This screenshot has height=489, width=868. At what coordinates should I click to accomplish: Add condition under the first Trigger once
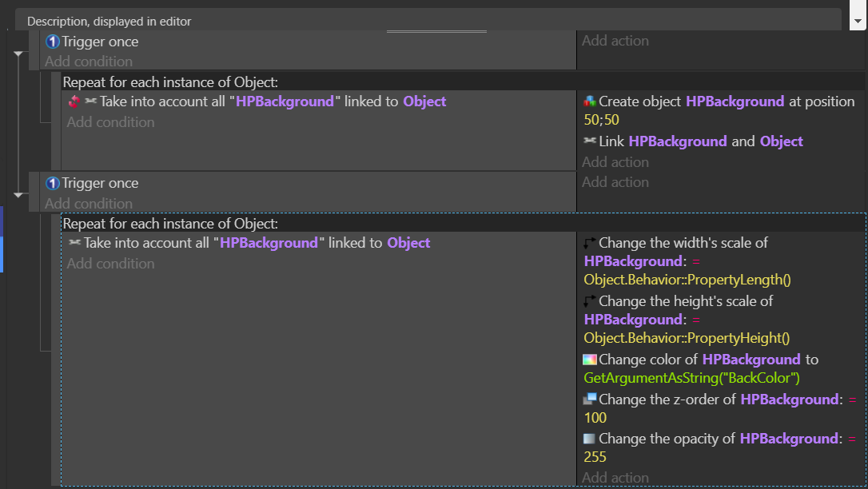[89, 62]
